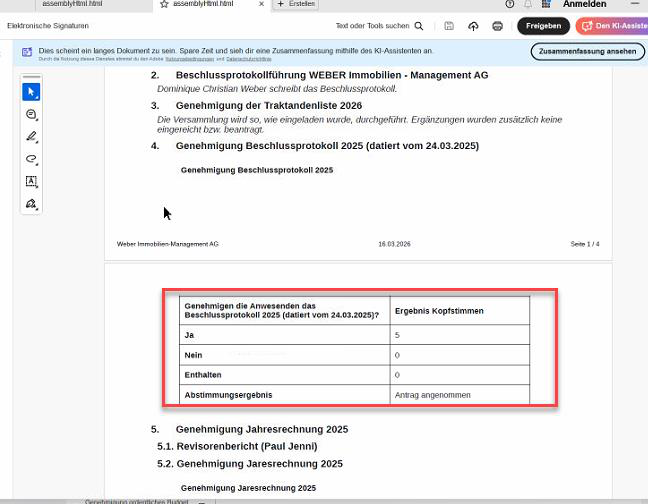The width and height of the screenshot is (648, 504).
Task: Click text Dominique Christian Weber schreibt das Beschlussprotokoll
Action: pos(277,89)
